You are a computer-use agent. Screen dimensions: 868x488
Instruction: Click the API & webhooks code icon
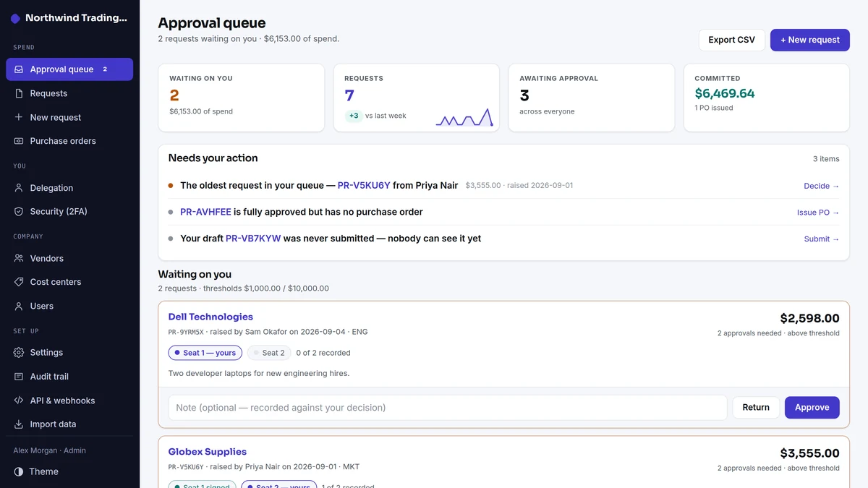coord(19,401)
